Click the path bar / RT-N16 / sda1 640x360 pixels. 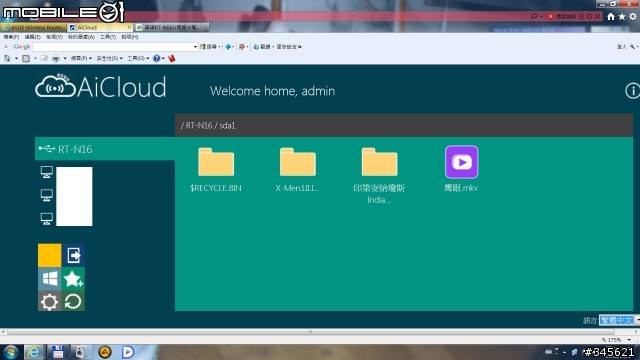click(404, 125)
